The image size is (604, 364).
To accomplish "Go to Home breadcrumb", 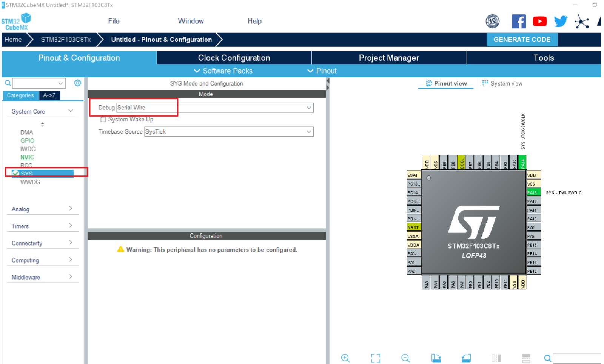I will pos(13,40).
